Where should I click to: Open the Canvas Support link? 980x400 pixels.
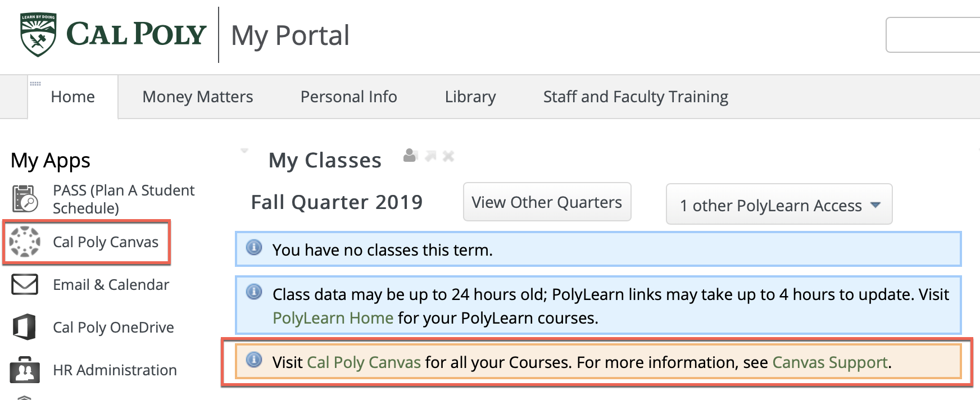[x=829, y=362]
